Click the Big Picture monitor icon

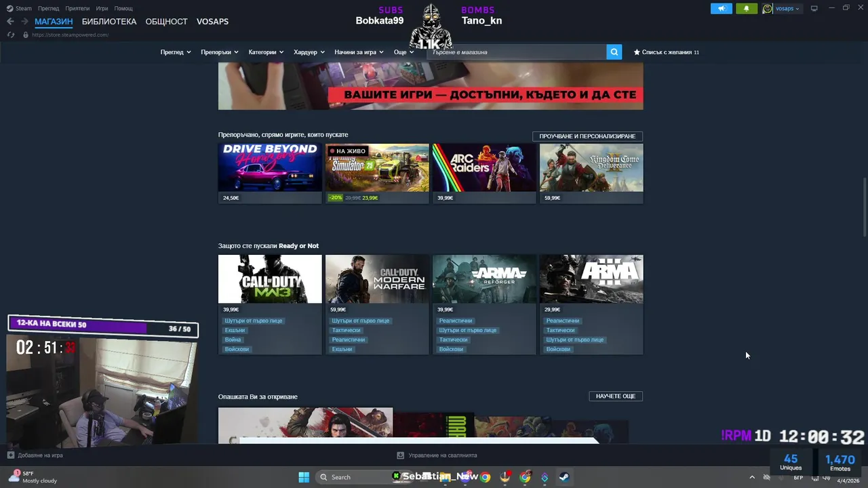point(814,9)
